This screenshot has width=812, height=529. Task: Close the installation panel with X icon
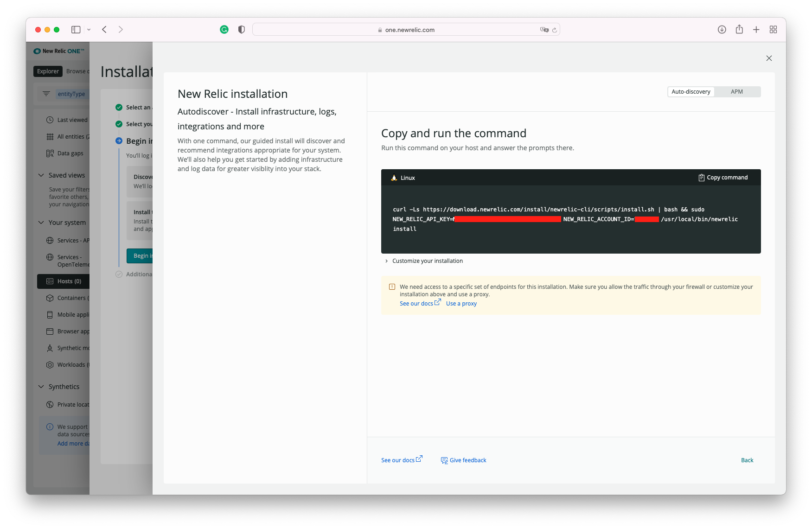769,58
